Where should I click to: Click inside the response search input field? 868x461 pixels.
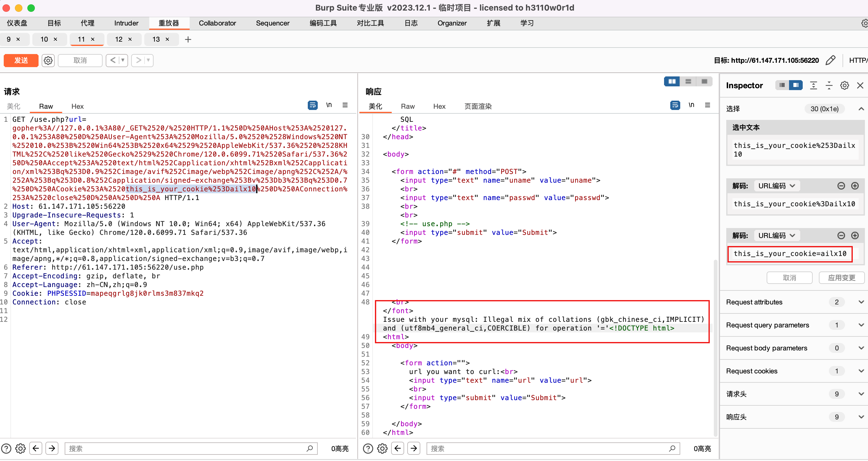point(539,449)
